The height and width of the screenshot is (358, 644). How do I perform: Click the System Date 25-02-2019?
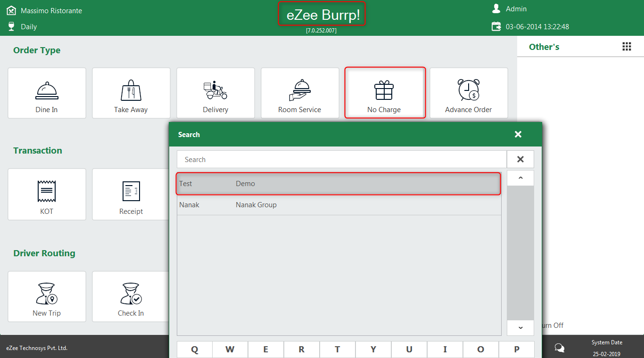[x=607, y=354]
